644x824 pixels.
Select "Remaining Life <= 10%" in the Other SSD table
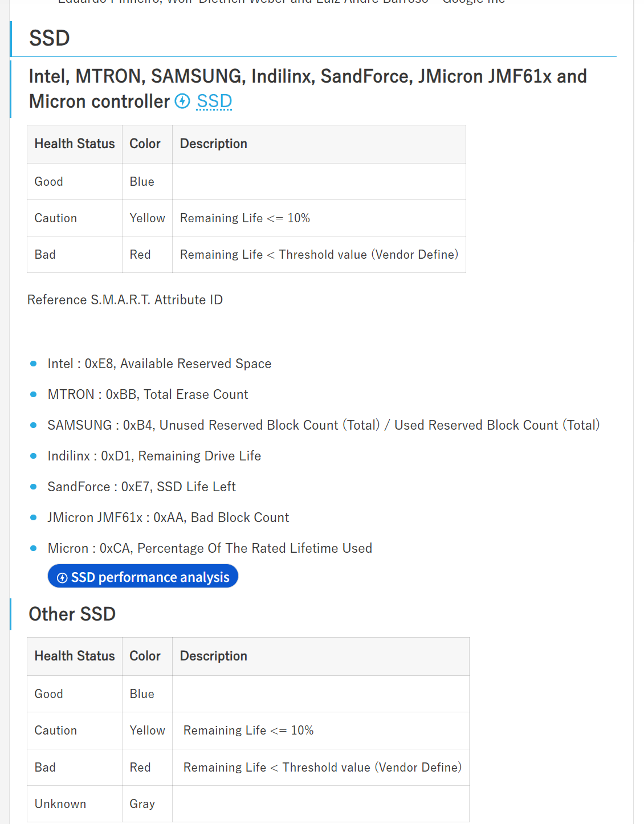(321, 731)
